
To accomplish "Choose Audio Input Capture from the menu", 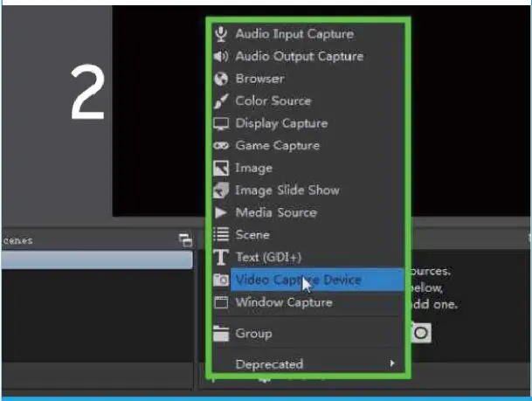I will point(307,34).
